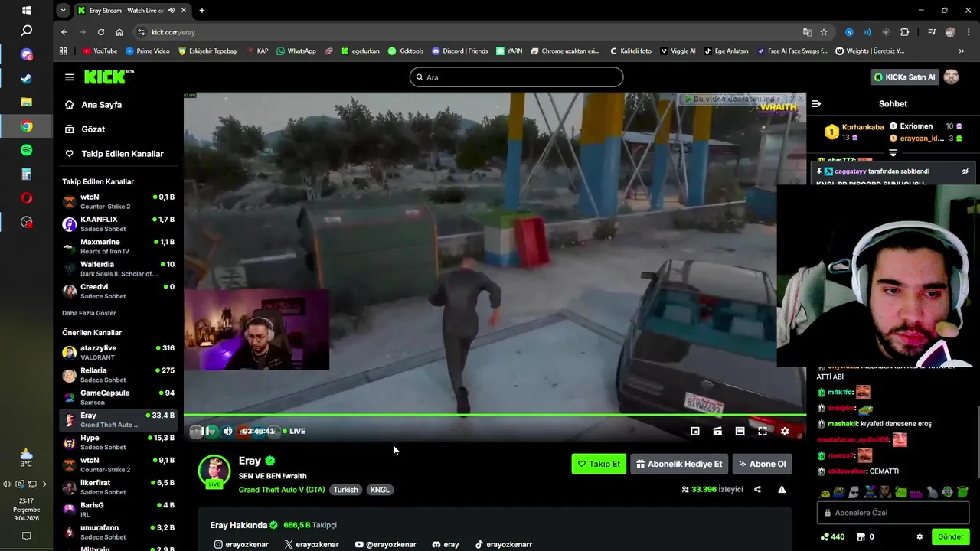Mute the stream with the volume icon
Image resolution: width=980 pixels, height=551 pixels.
(227, 432)
